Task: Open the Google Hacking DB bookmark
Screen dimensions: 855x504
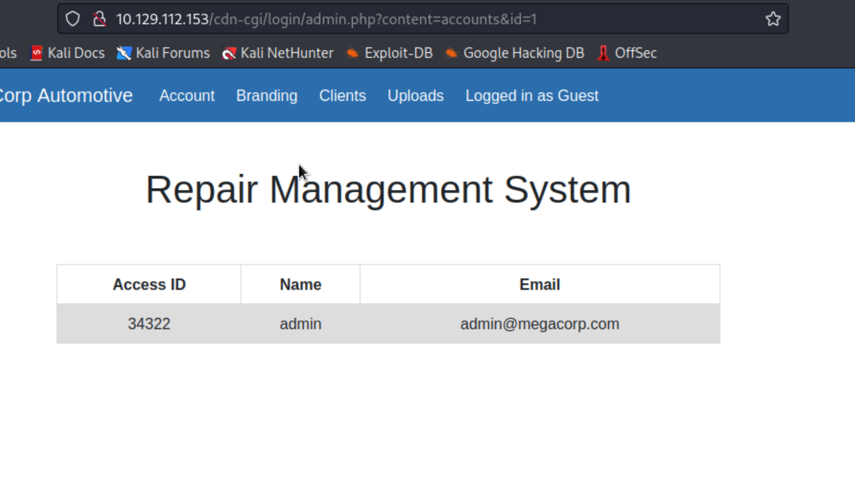Action: point(514,53)
